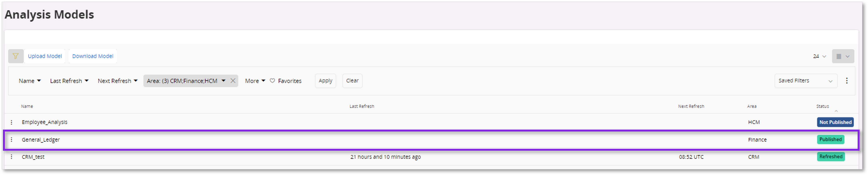Screen dimensions: 868x175
Task: Remove the Area filter with X
Action: [233, 81]
